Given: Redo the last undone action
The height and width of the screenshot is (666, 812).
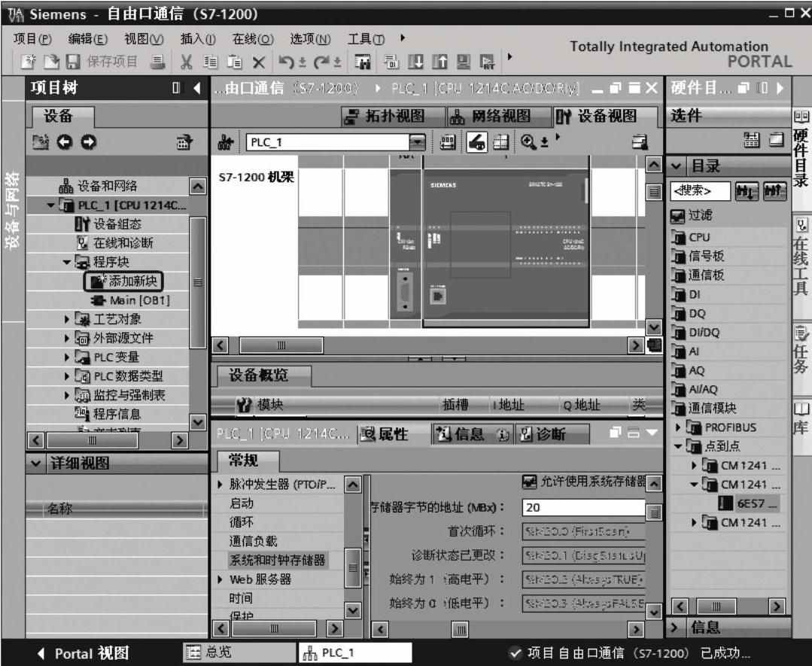Looking at the screenshot, I should (321, 62).
